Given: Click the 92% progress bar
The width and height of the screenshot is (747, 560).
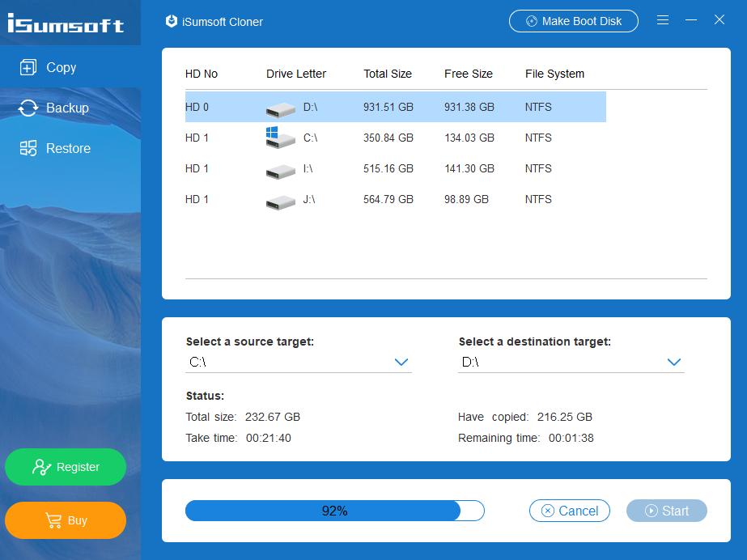Looking at the screenshot, I should tap(335, 511).
